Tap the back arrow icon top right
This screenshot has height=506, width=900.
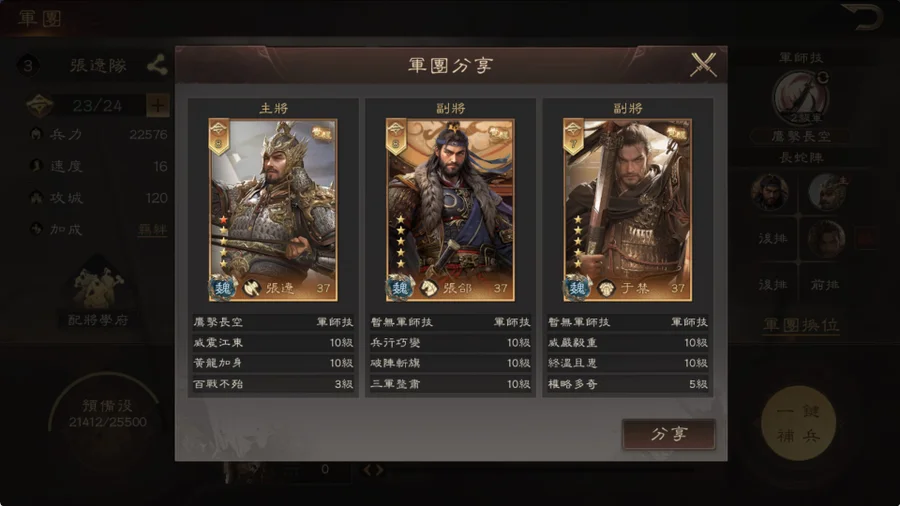[x=862, y=17]
